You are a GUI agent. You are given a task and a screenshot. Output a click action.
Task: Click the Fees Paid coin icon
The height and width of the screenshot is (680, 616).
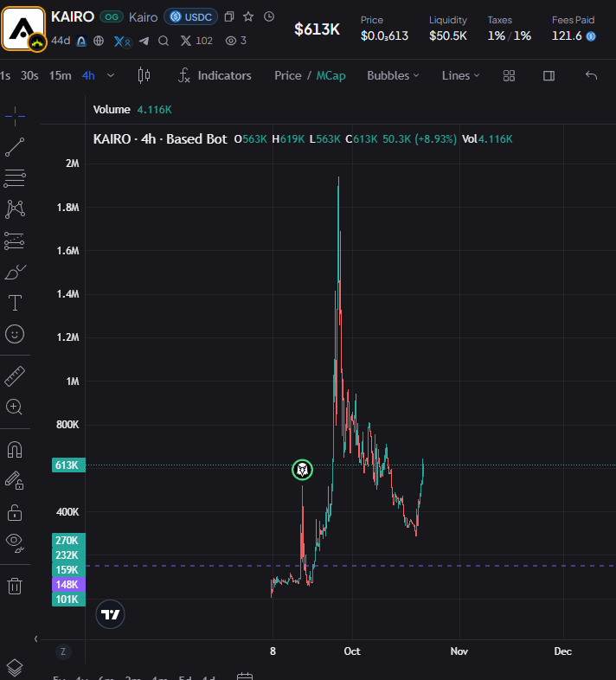[591, 36]
